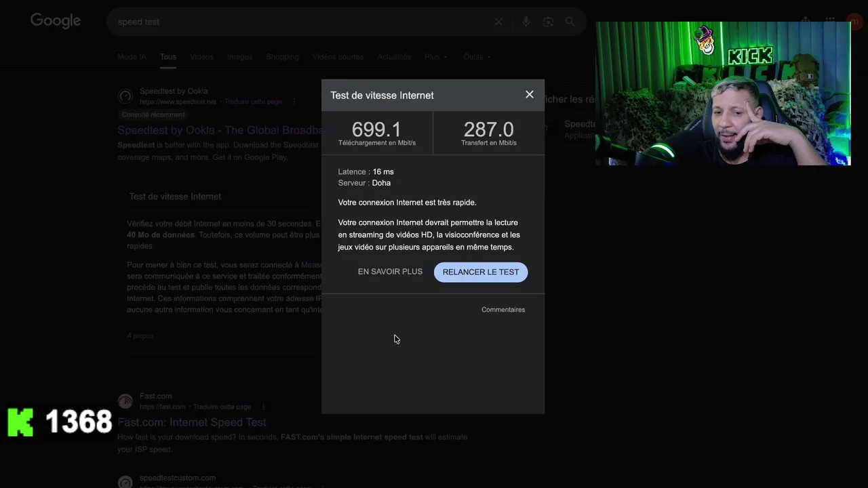Select the Mode IA tab
The height and width of the screenshot is (488, 868).
tap(132, 57)
